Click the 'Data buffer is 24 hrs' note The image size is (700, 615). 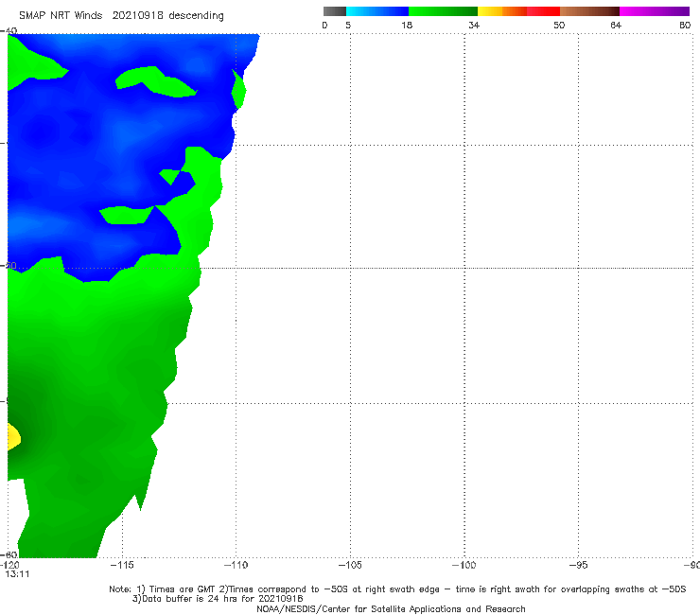coord(218,599)
